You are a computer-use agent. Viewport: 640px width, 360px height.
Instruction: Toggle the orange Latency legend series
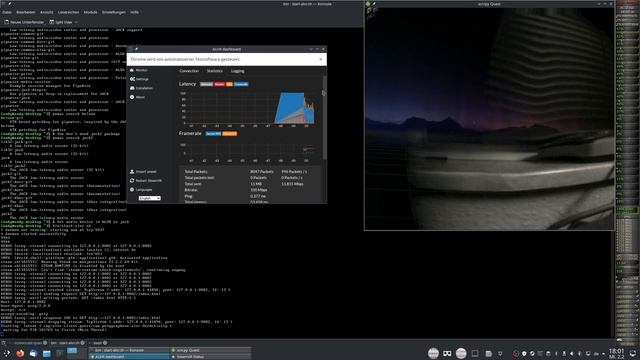pos(229,84)
